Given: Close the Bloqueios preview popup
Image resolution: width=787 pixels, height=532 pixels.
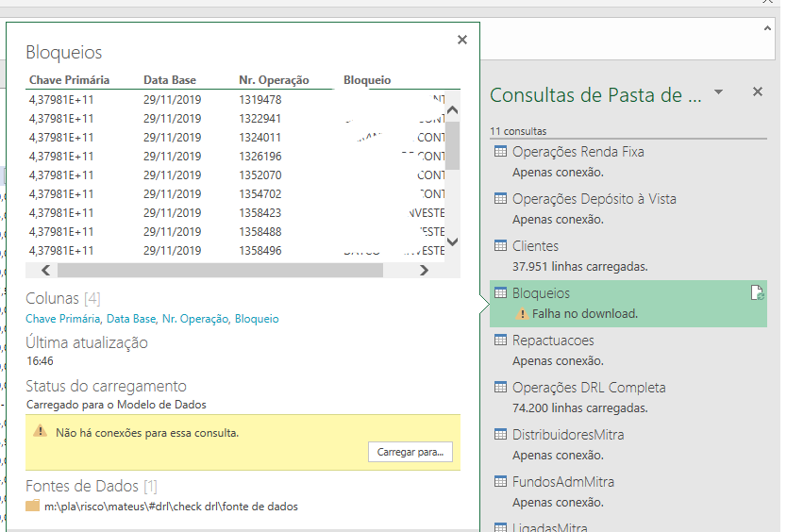Looking at the screenshot, I should 462,40.
